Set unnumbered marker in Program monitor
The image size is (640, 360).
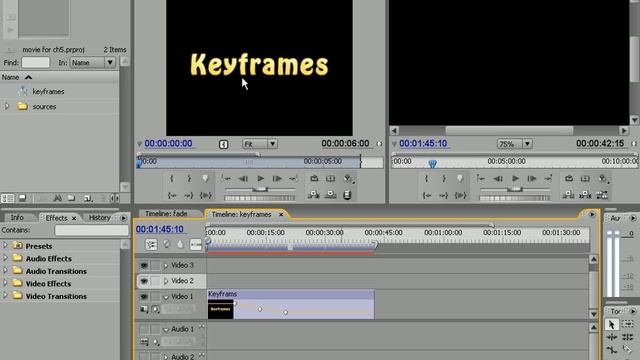coord(460,178)
